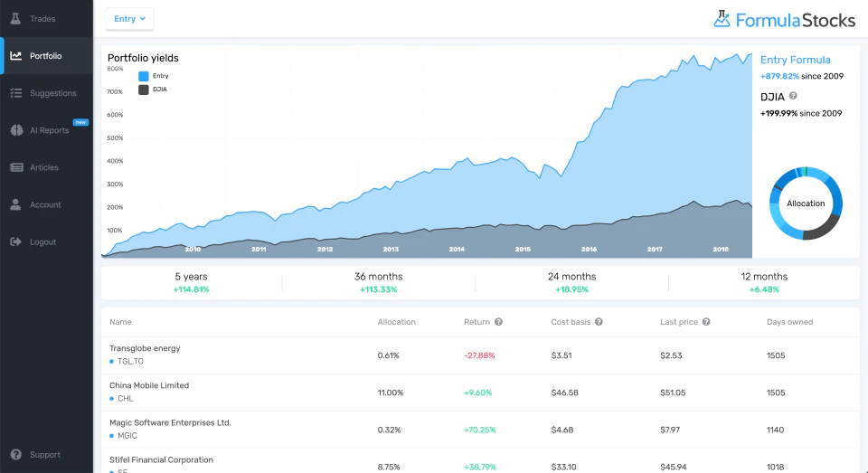
Task: Click the AI Reports brain icon
Action: [16, 129]
